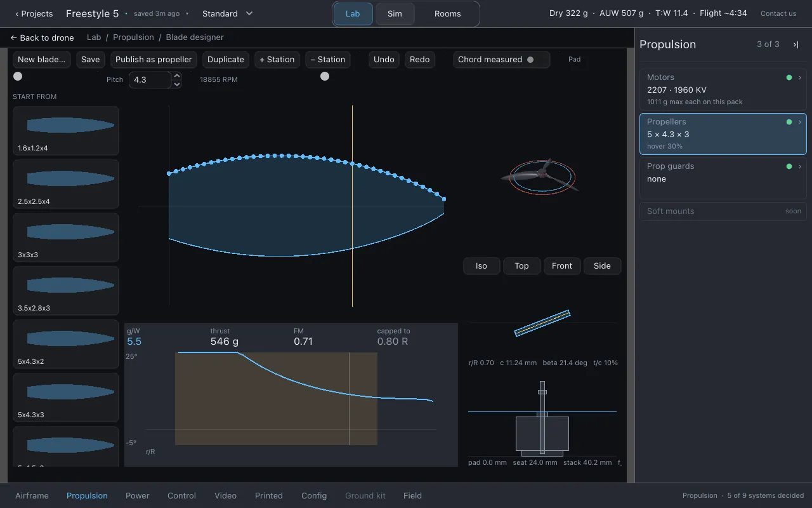Go back to Projects
This screenshot has height=508, width=812.
pos(34,13)
